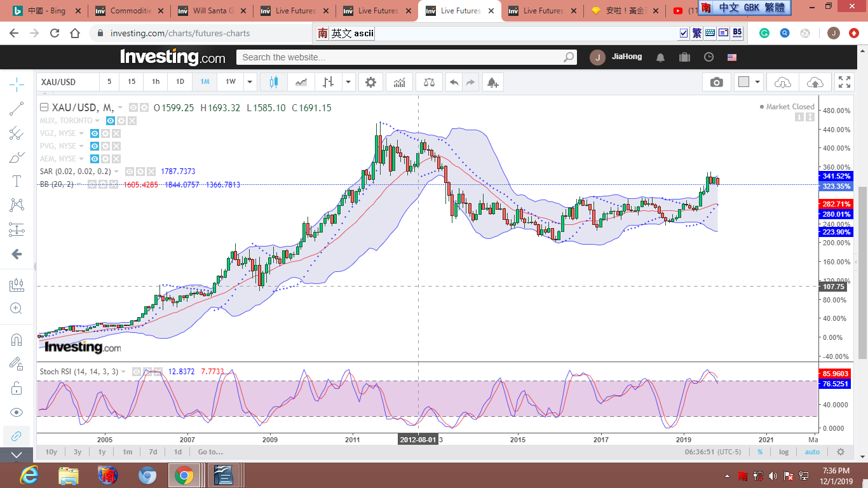Expand the time interval dropdown arrow
This screenshot has height=488, width=868.
click(x=250, y=82)
